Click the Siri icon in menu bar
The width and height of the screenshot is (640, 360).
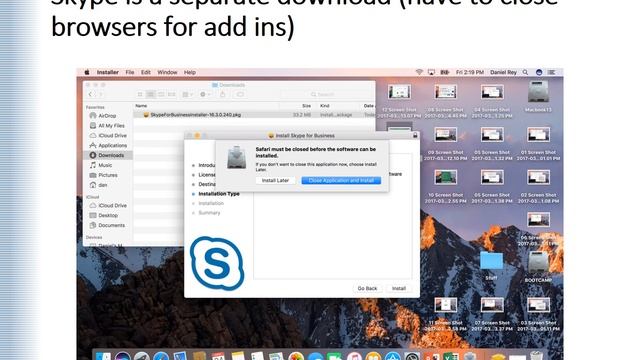539,72
